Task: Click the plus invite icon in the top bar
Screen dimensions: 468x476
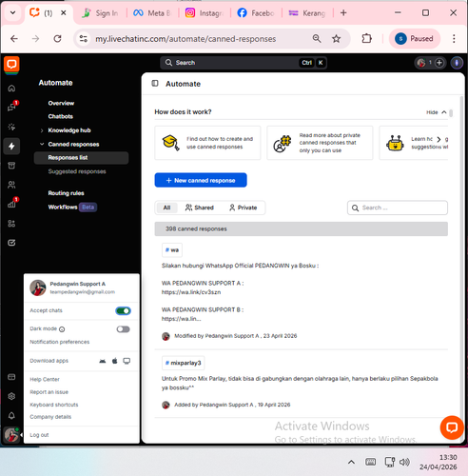Action: [x=439, y=63]
